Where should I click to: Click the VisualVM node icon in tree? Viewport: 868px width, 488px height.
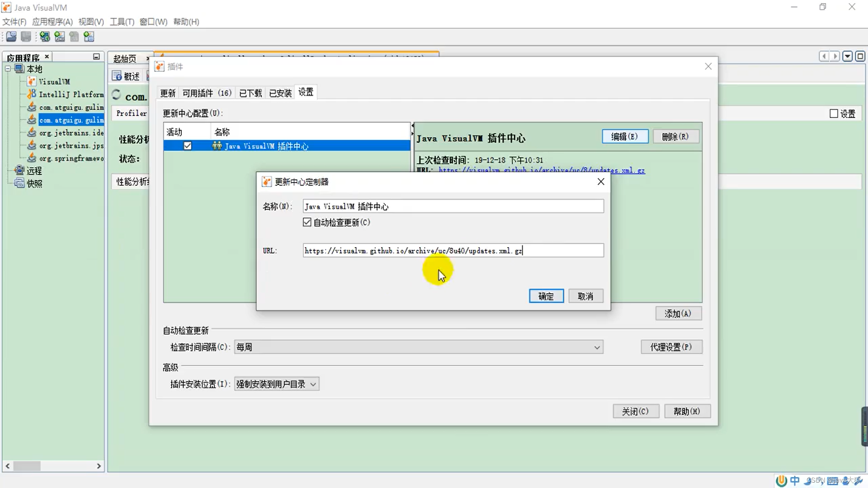31,81
